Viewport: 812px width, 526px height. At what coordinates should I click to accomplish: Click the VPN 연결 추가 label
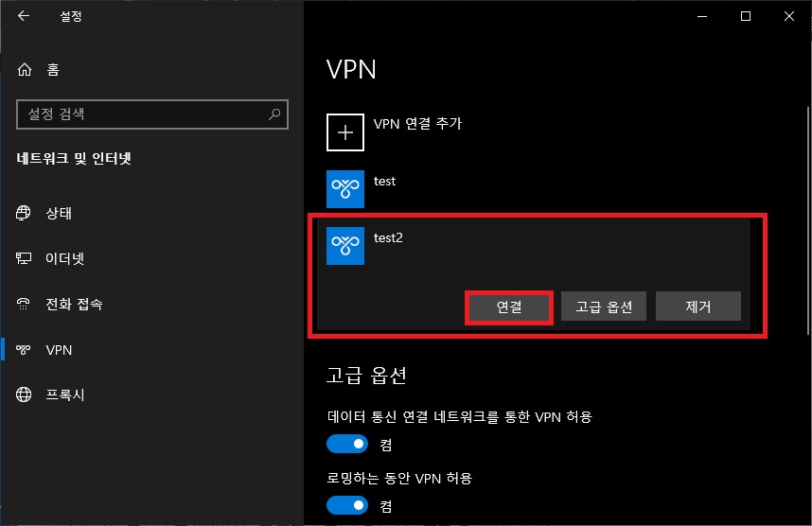[x=417, y=124]
